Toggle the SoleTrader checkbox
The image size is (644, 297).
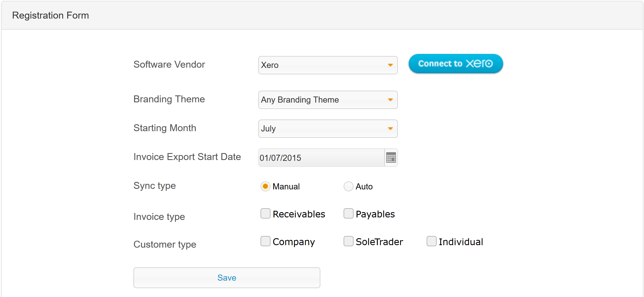click(x=348, y=241)
